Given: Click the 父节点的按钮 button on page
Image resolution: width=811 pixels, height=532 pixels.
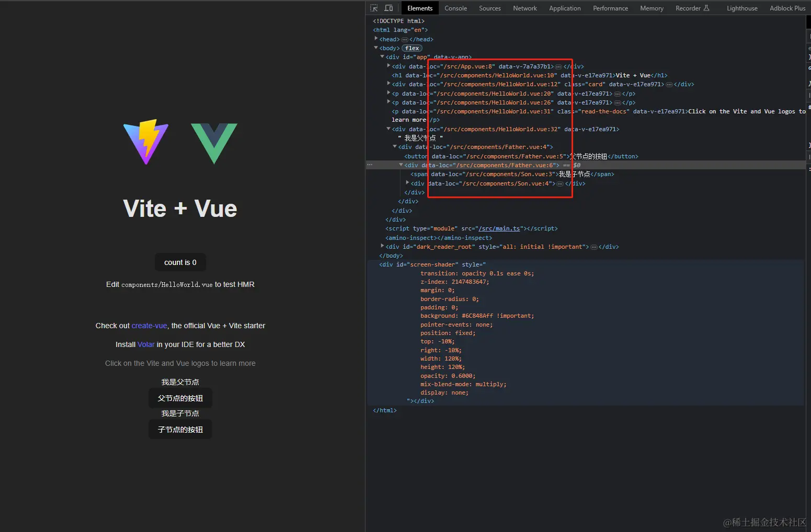Looking at the screenshot, I should (180, 398).
